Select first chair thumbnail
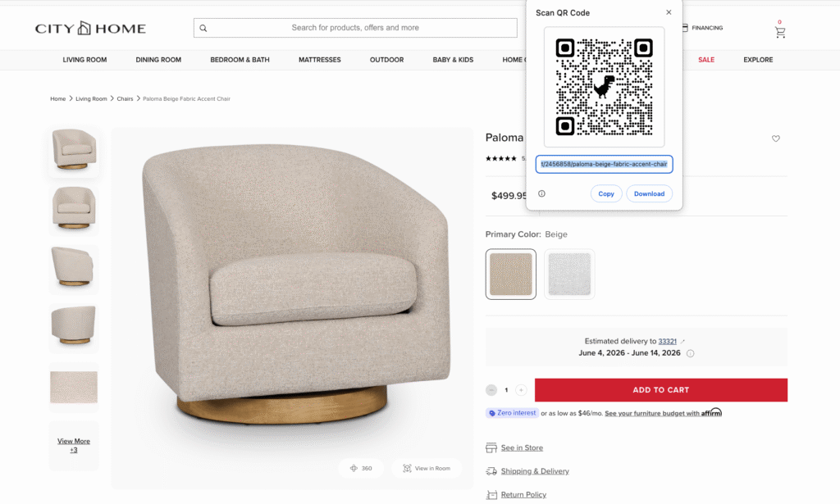The image size is (840, 504). (74, 151)
